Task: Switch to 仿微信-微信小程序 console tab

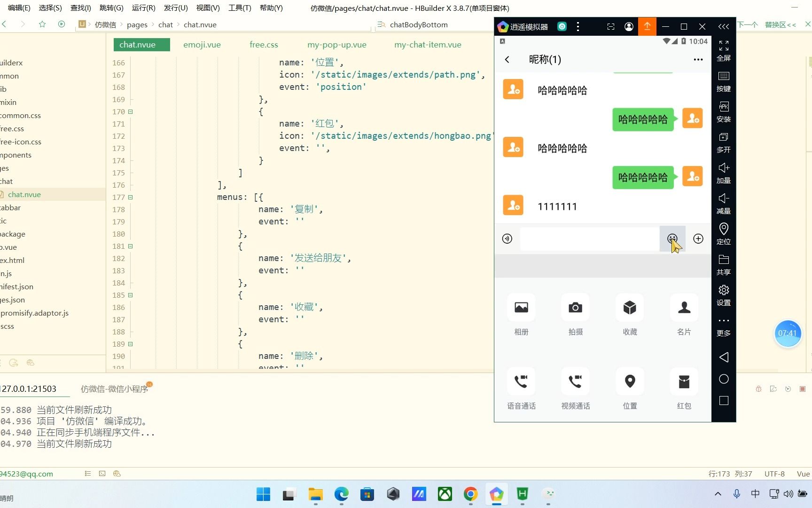Action: tap(114, 389)
